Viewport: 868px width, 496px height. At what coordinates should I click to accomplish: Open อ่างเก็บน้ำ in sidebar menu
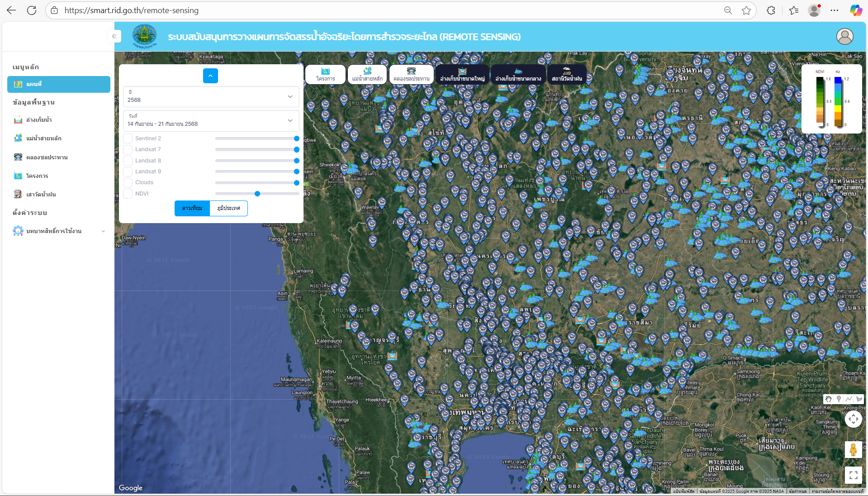tap(39, 120)
